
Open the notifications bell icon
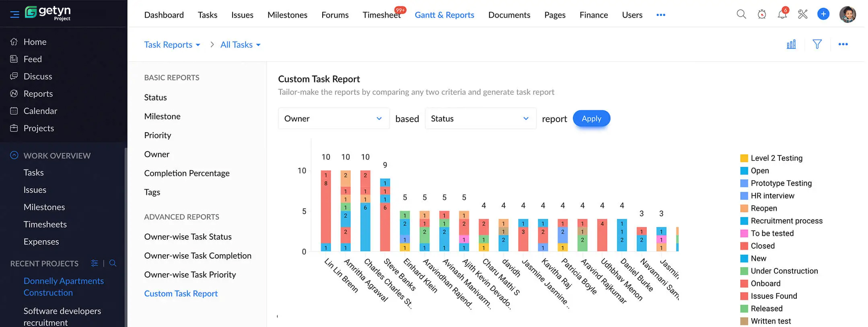782,14
